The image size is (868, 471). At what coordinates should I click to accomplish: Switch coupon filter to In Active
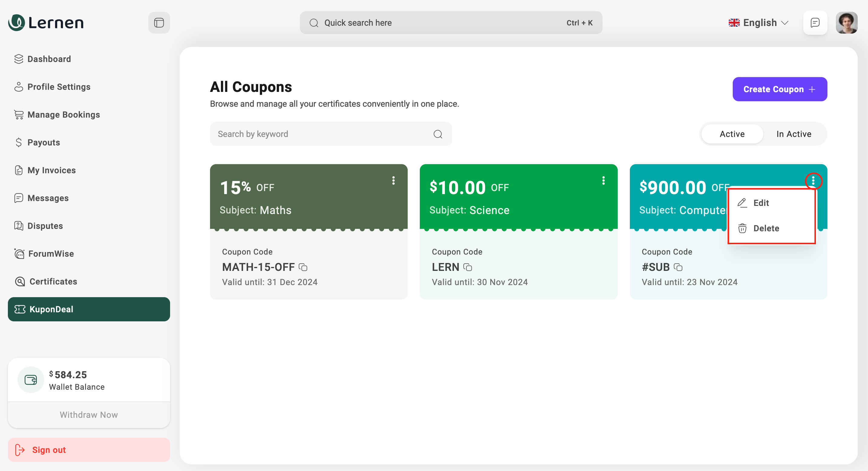coord(794,134)
